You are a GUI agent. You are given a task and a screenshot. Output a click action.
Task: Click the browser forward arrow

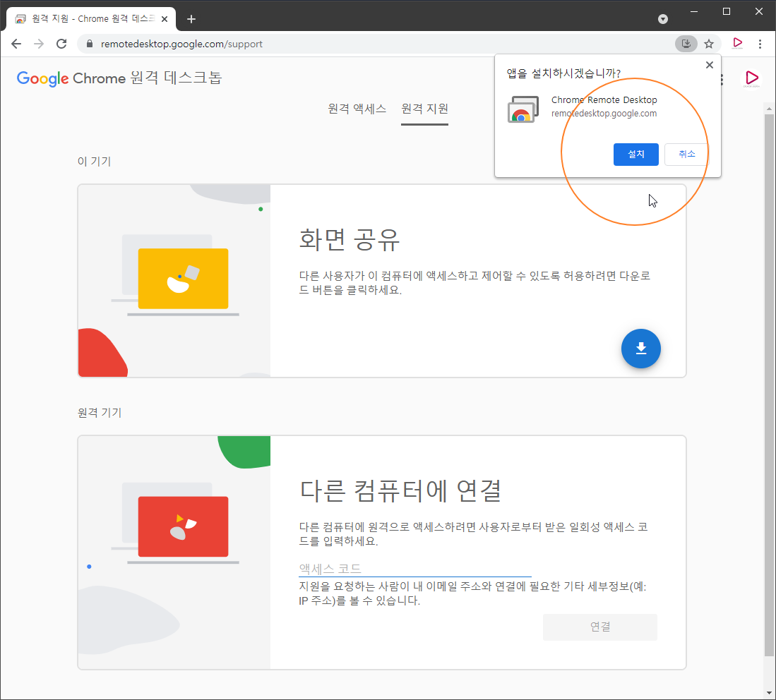point(39,44)
